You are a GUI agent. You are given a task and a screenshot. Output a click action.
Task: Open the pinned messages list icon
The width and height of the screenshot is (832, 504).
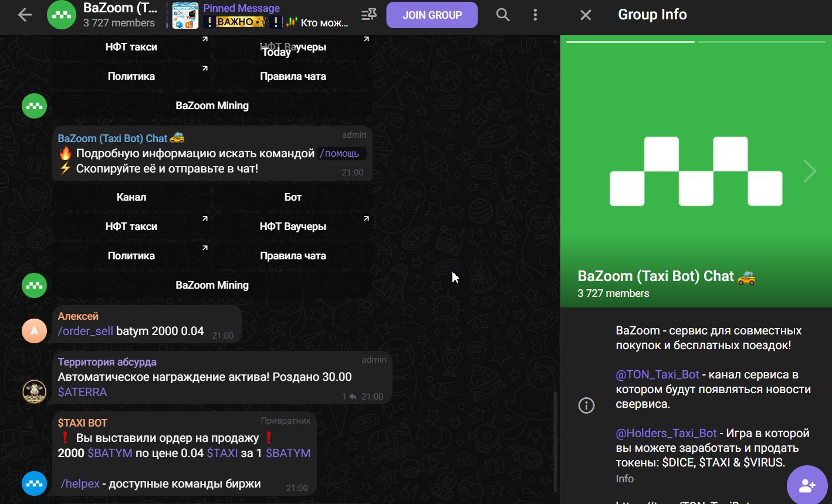click(x=369, y=15)
